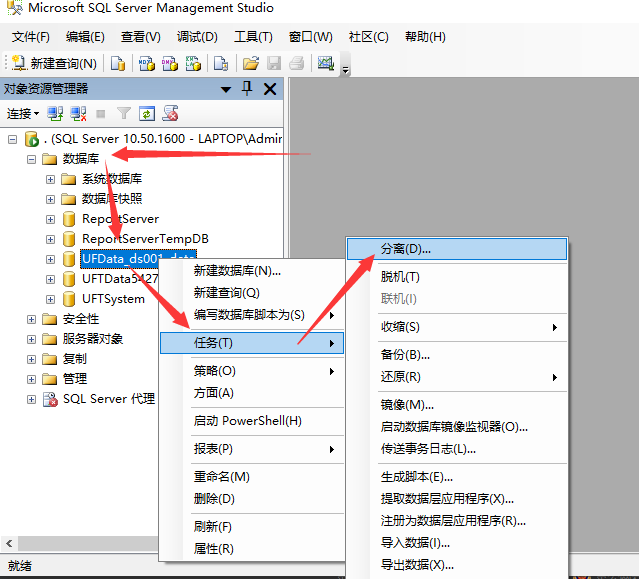Open the 调试(D) menu
Screen dimensions: 639x579
tap(197, 37)
